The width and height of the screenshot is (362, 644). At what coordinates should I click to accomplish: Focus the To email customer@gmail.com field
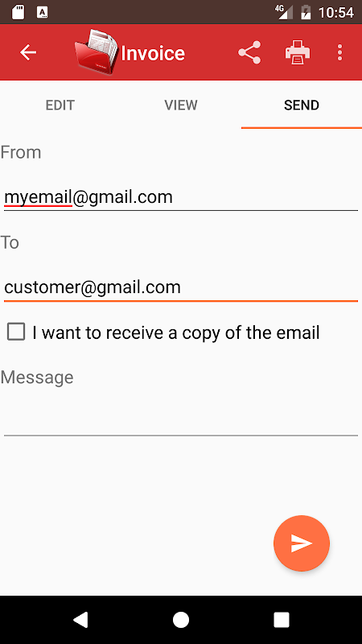pyautogui.click(x=181, y=287)
